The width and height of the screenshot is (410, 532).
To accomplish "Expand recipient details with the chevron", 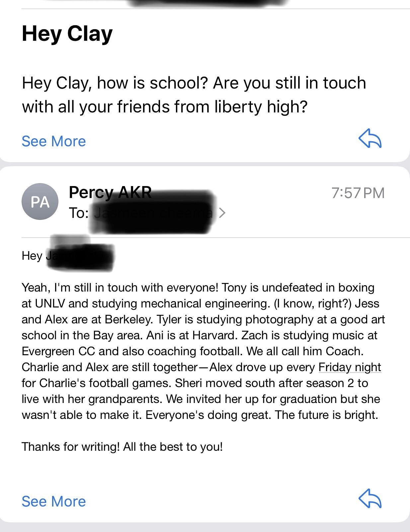I will point(222,213).
